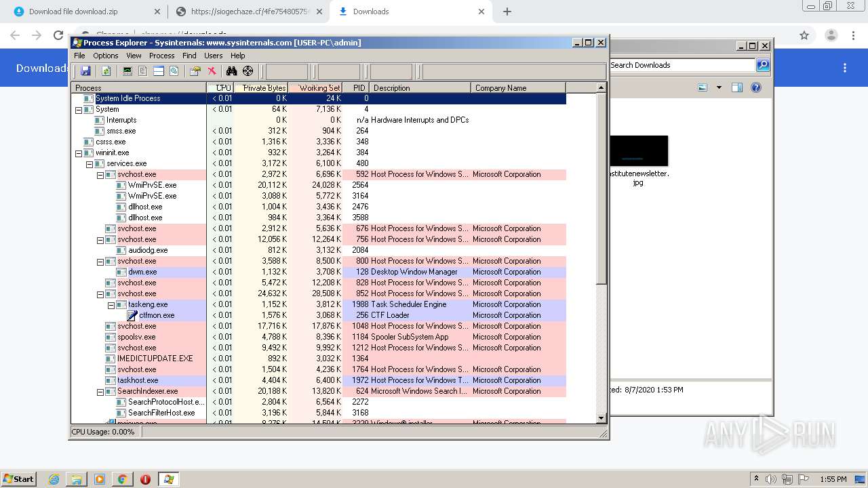Image resolution: width=868 pixels, height=488 pixels.
Task: Sort by Working Set column header
Action: pyautogui.click(x=315, y=87)
